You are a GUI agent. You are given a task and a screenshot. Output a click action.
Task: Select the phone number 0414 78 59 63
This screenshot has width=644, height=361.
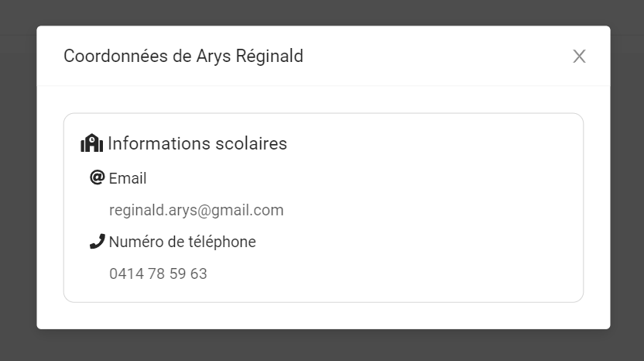pos(158,273)
